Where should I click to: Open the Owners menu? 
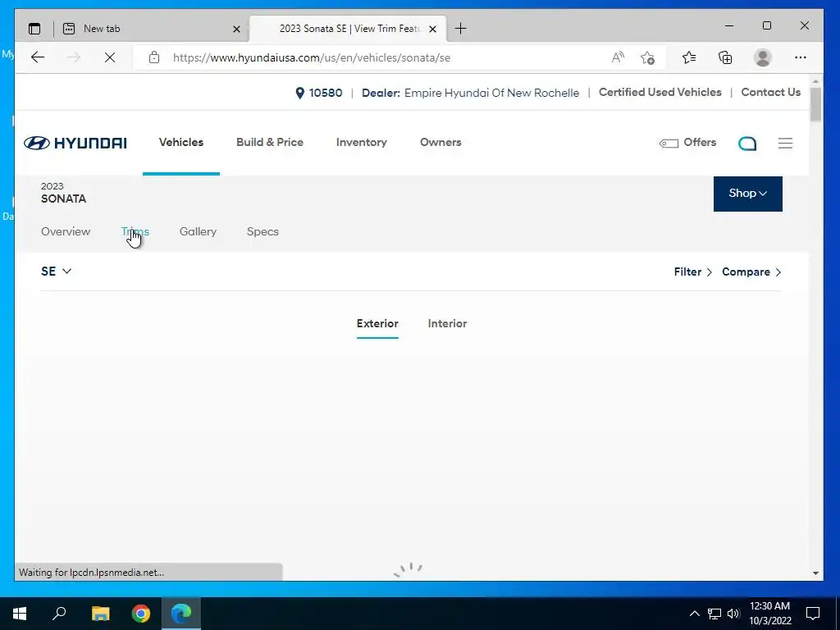(x=441, y=142)
